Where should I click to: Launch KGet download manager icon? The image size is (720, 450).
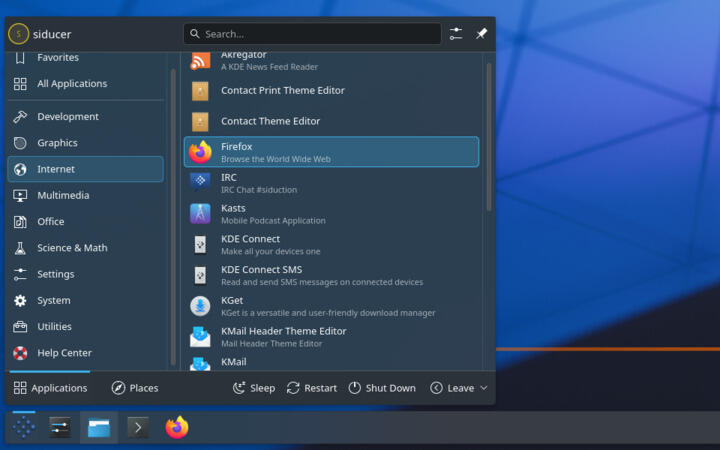[x=200, y=306]
